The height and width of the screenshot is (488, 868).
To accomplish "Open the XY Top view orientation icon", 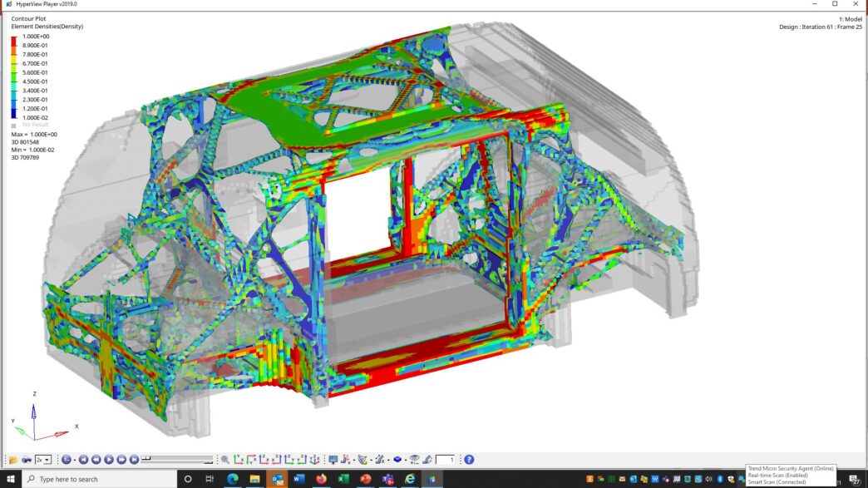I will [239, 459].
